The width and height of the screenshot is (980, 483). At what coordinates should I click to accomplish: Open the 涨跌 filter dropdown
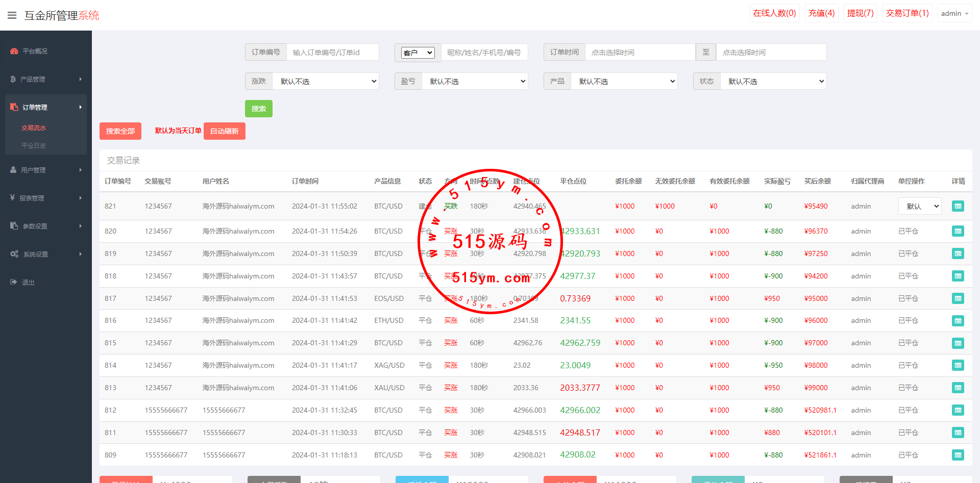(325, 81)
